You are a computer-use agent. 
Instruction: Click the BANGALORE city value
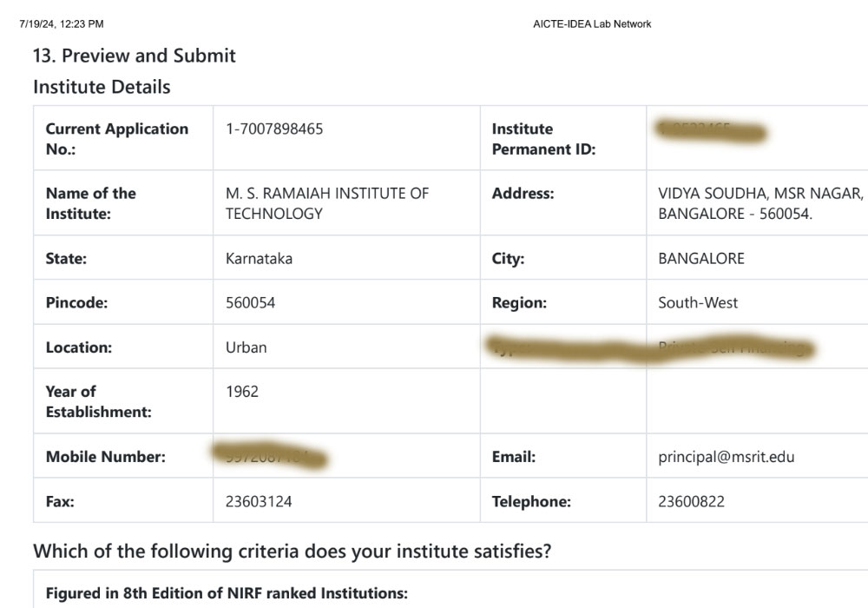(x=700, y=258)
